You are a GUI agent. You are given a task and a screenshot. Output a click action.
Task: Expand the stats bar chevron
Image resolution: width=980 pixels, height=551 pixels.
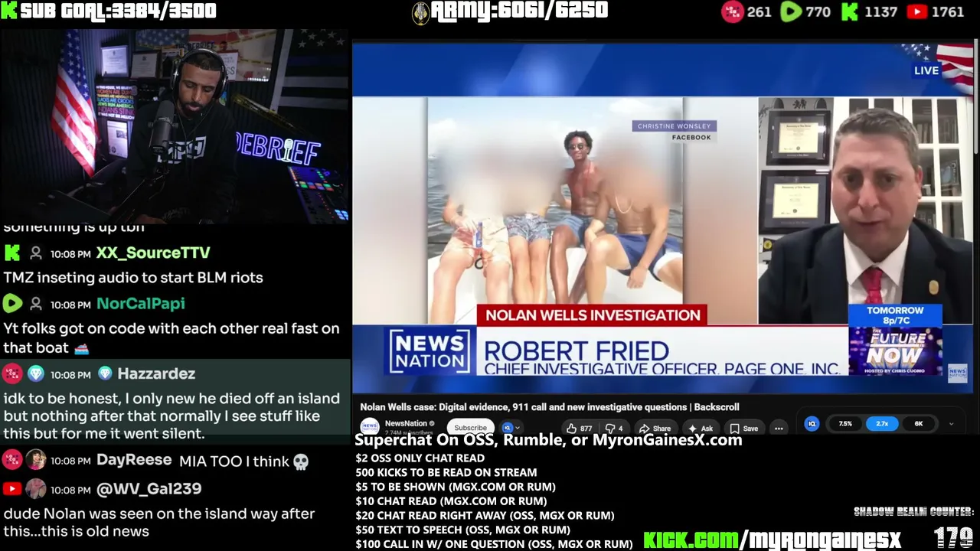click(951, 423)
